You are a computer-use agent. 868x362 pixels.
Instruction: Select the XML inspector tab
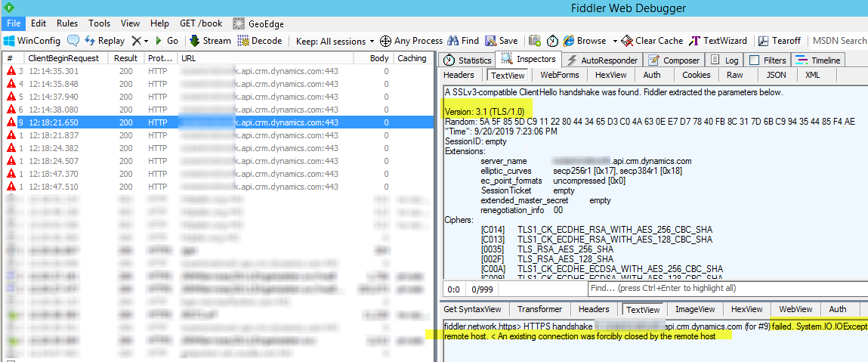click(x=813, y=75)
